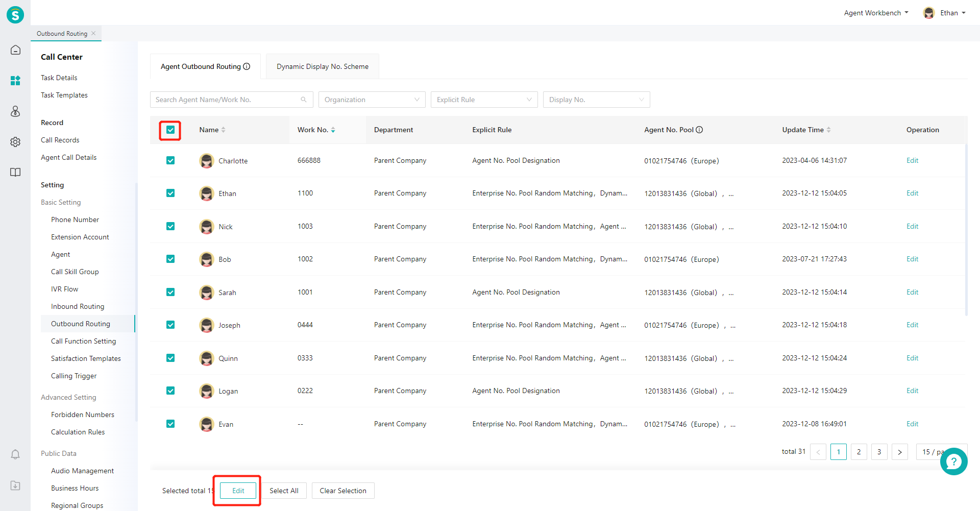Click the Clear Selection button

[343, 491]
